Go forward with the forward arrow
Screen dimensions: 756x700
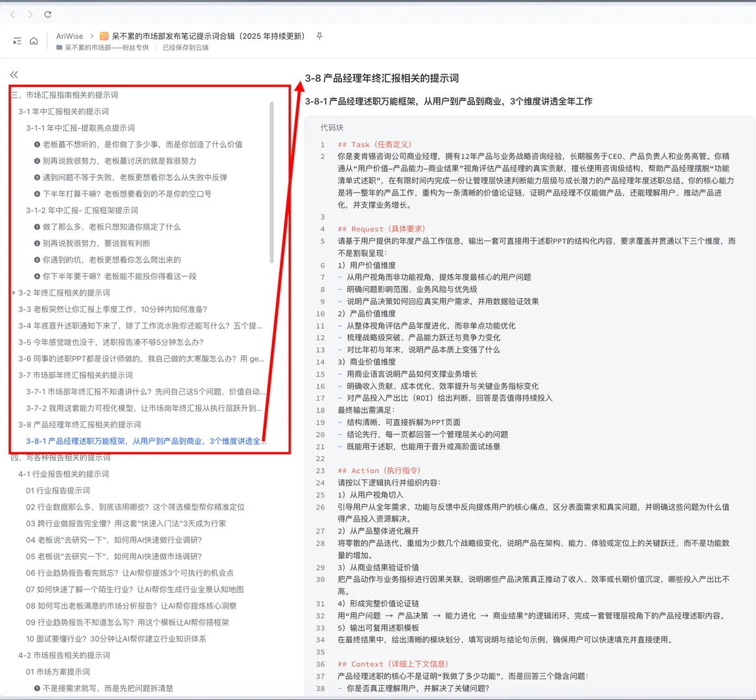pos(30,14)
